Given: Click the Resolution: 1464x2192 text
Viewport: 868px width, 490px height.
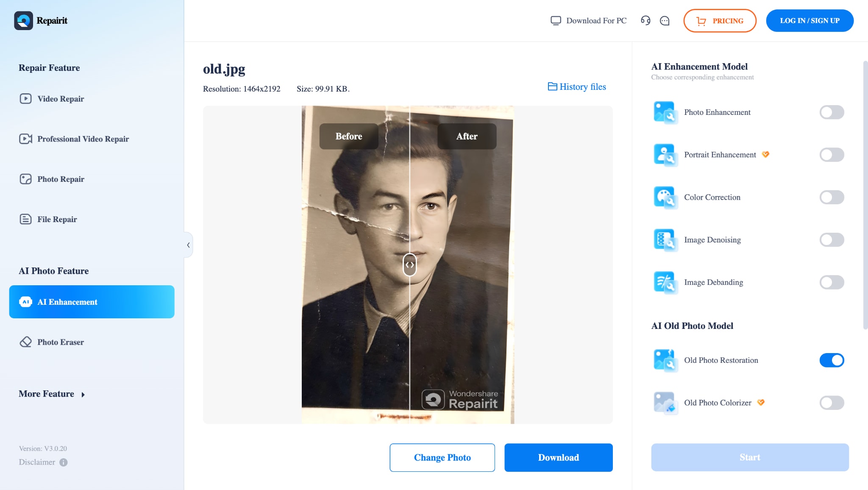Looking at the screenshot, I should pos(242,89).
